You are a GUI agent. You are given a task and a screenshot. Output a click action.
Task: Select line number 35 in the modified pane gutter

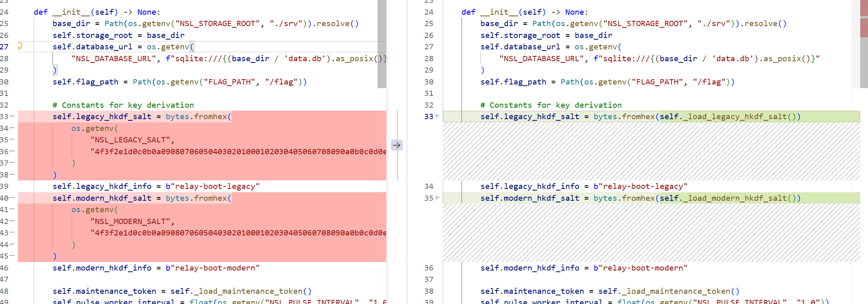coord(429,198)
